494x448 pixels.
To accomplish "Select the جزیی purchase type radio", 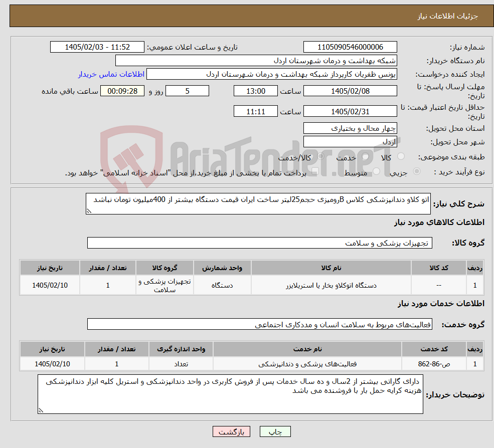I will [417, 171].
